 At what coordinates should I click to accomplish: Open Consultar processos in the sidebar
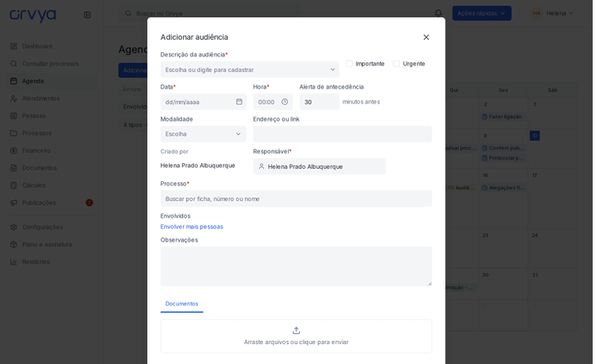[51, 64]
